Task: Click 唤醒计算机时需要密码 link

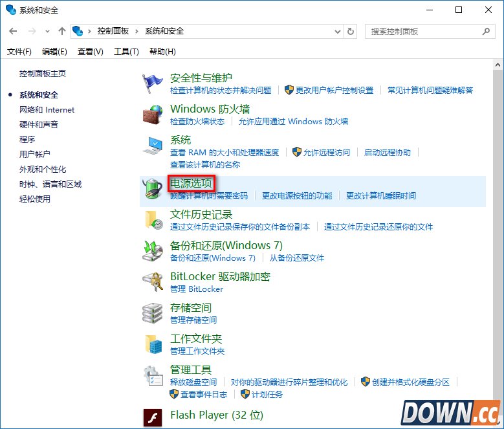Action: 209,195
